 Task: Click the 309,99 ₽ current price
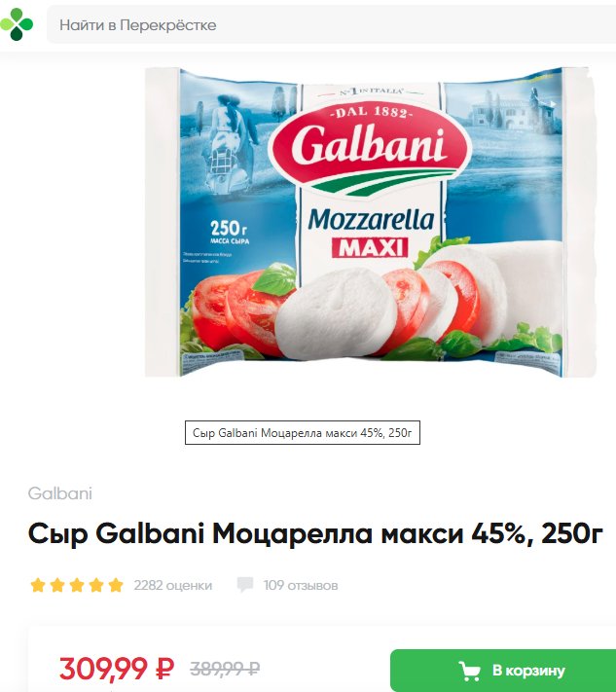tap(117, 669)
